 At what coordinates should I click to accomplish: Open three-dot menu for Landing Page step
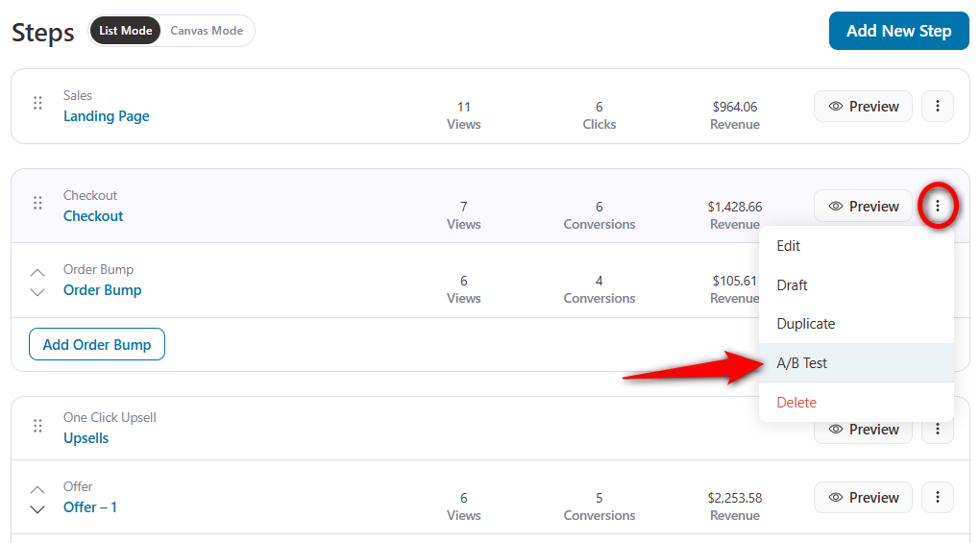(x=937, y=107)
